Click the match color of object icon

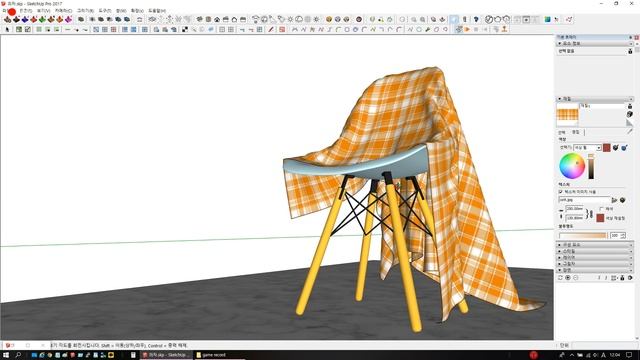point(616,147)
